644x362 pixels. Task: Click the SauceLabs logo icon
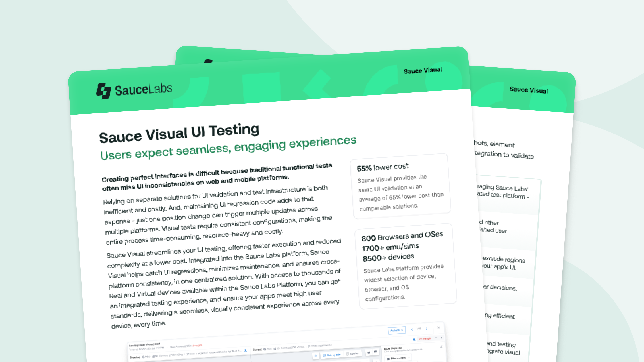click(103, 91)
